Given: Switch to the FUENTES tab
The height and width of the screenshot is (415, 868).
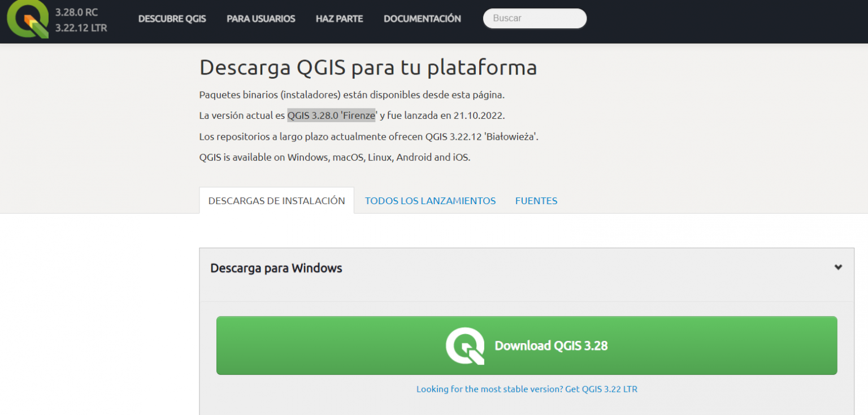Looking at the screenshot, I should pos(536,201).
